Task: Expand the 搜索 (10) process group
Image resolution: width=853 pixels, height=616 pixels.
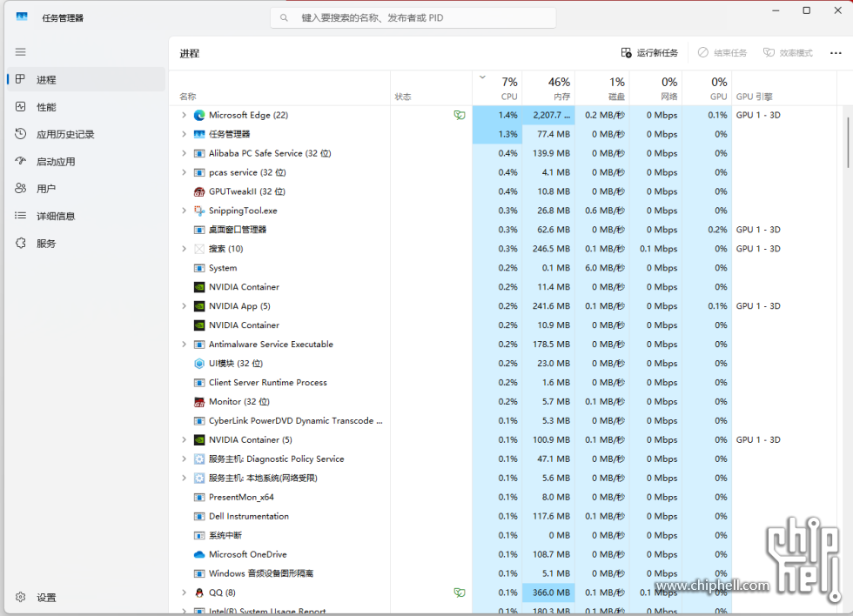Action: (x=184, y=249)
